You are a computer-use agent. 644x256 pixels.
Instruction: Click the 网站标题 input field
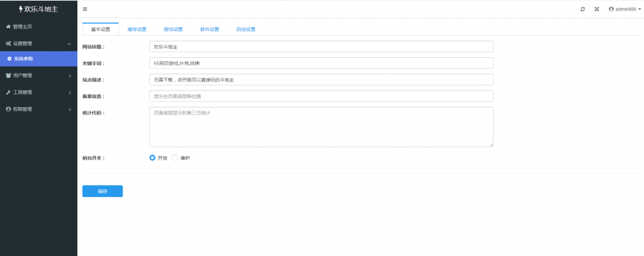tap(321, 47)
